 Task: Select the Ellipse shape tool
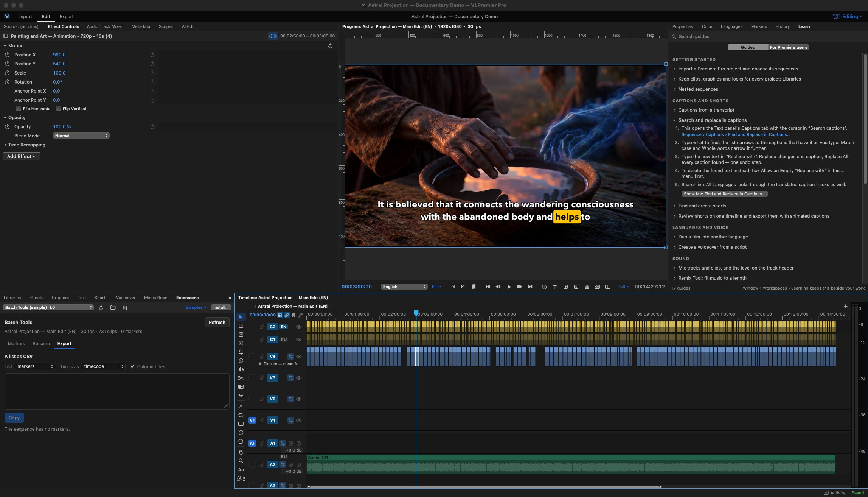(241, 433)
